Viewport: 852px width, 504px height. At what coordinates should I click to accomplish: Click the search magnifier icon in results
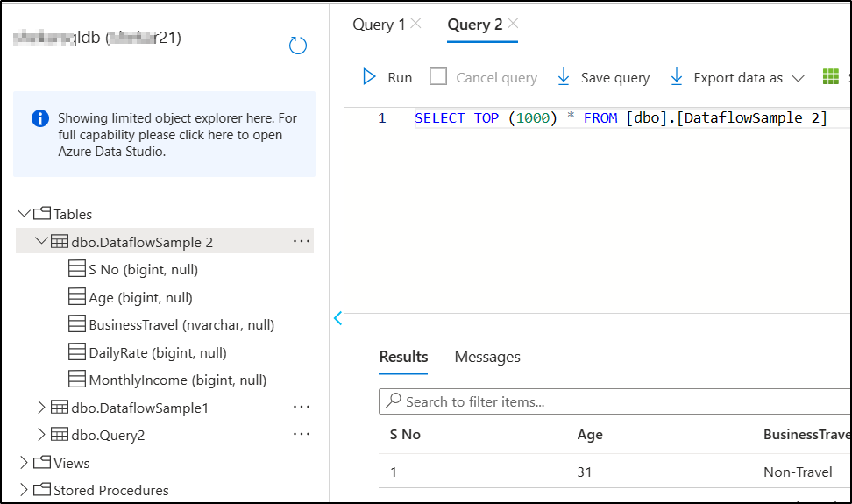(x=394, y=401)
